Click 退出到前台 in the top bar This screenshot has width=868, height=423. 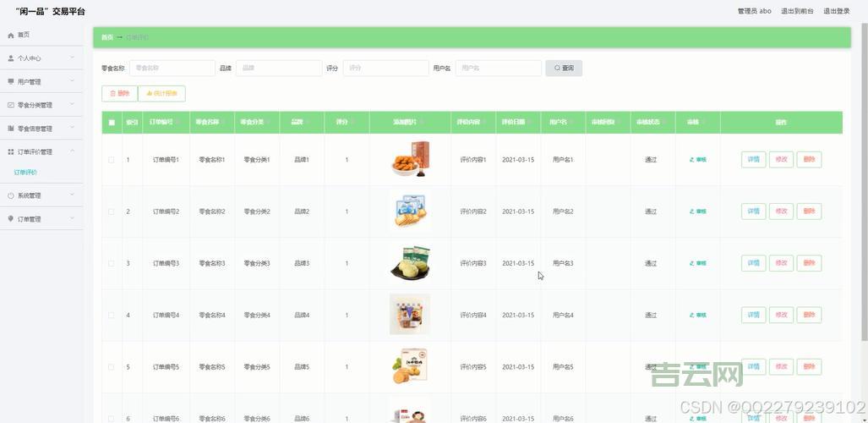pos(797,11)
